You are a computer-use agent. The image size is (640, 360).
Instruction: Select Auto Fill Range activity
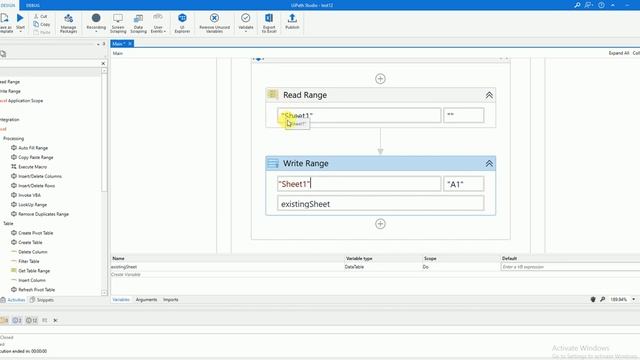pos(29,148)
